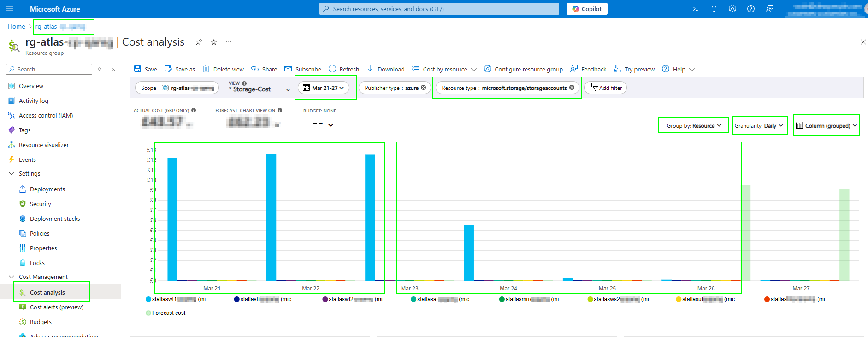Expand the Mar 21-27 date range picker

325,88
